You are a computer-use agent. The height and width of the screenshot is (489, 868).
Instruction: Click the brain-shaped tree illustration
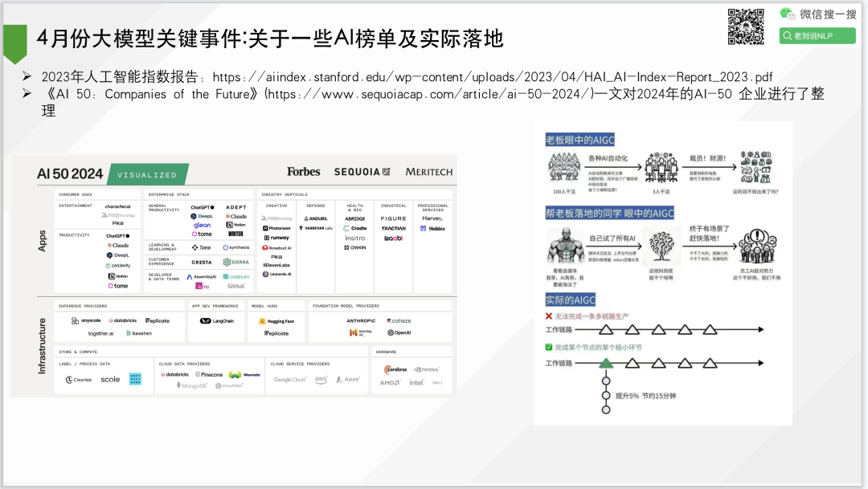661,247
